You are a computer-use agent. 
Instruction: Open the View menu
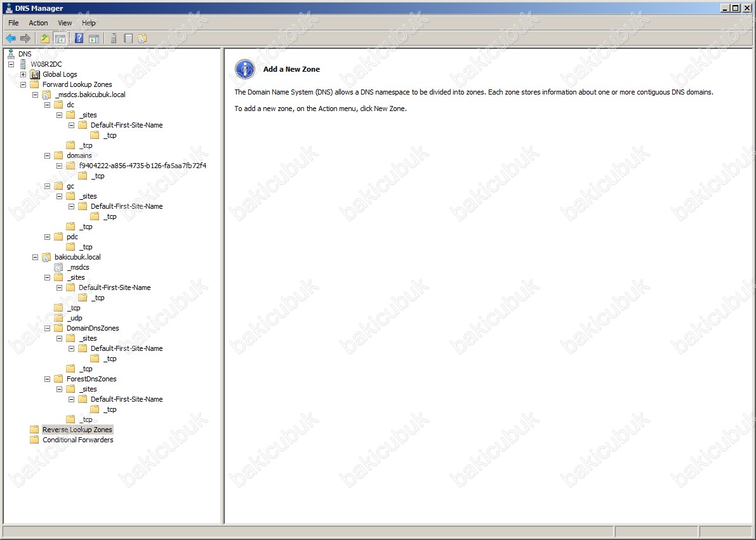point(65,23)
